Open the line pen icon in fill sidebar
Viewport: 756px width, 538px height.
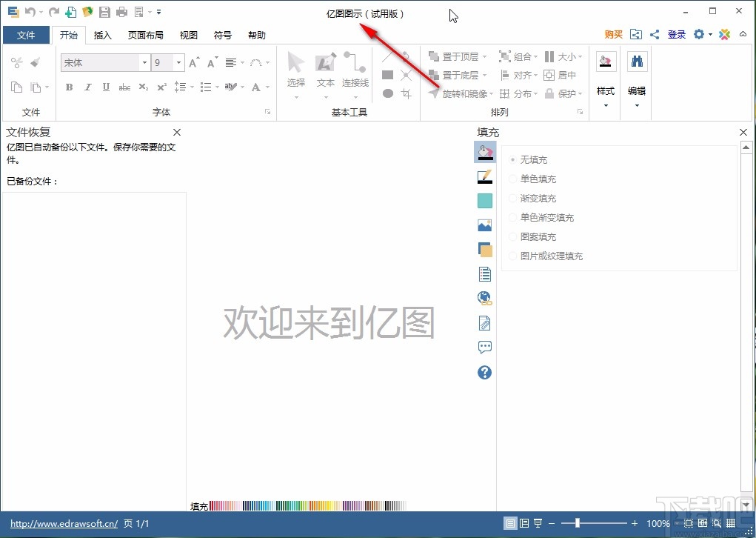click(x=484, y=176)
